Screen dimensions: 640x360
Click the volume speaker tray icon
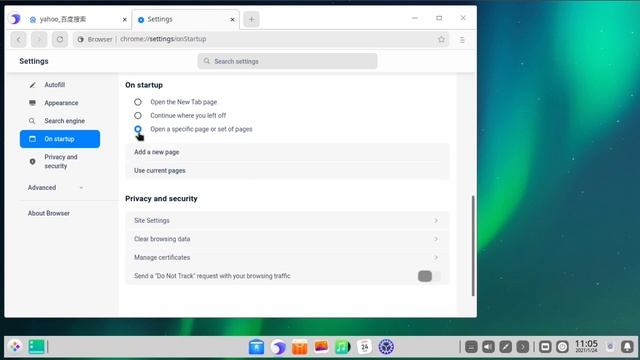(488, 347)
